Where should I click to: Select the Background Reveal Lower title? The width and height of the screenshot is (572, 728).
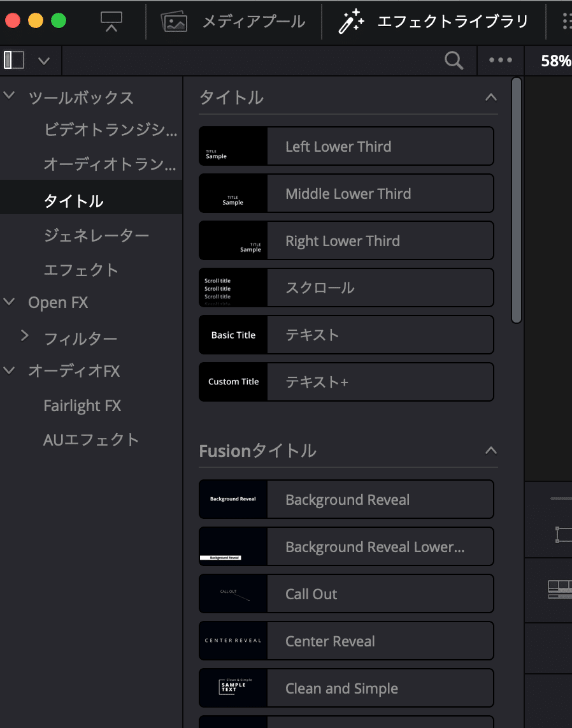346,546
